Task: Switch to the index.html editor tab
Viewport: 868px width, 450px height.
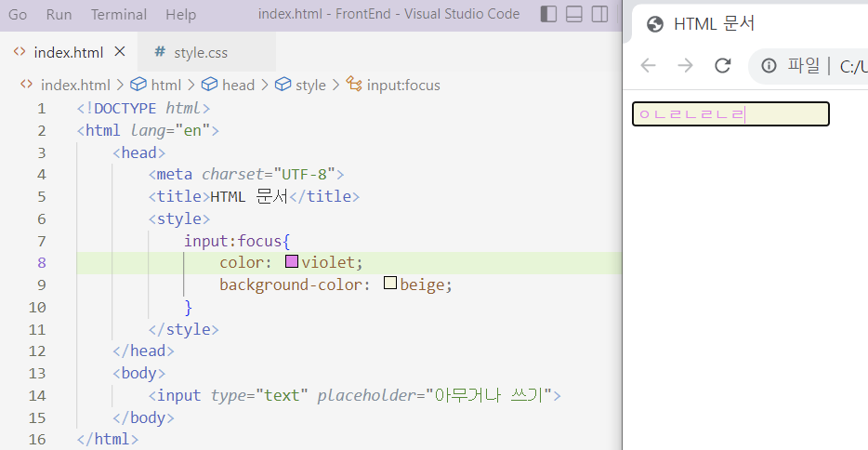Action: tap(69, 52)
